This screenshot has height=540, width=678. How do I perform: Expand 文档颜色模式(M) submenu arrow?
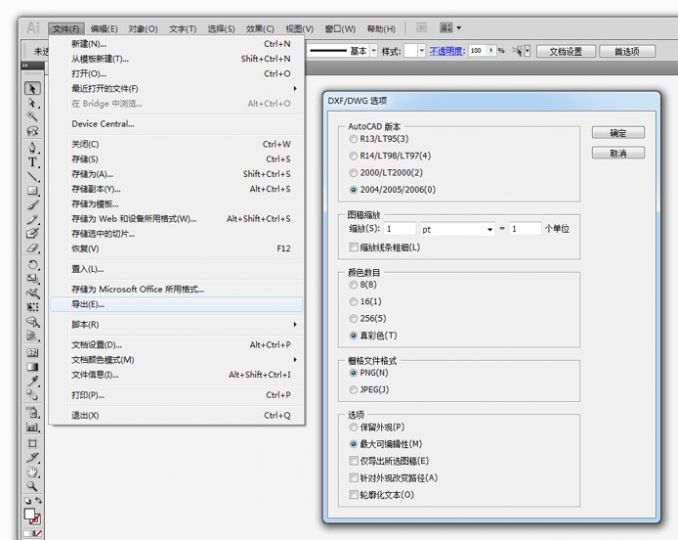295,360
